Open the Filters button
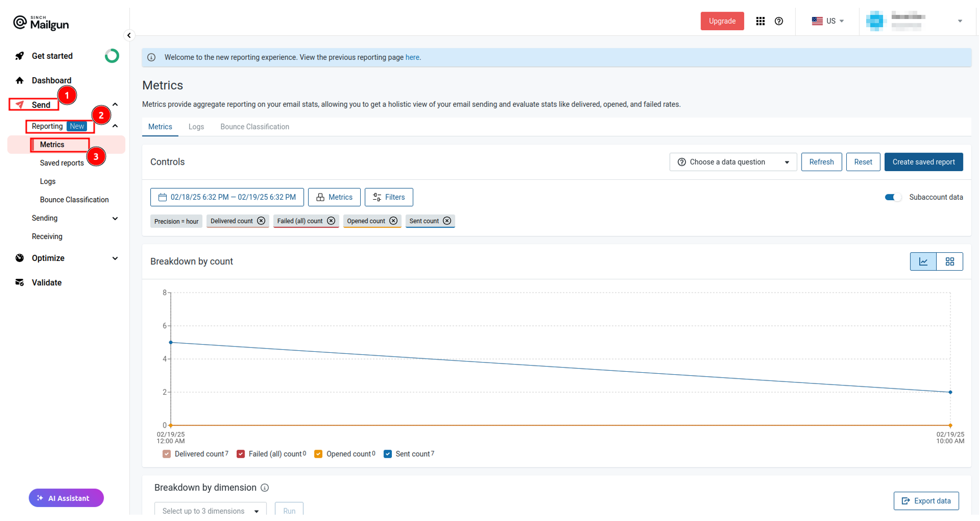 click(x=389, y=197)
